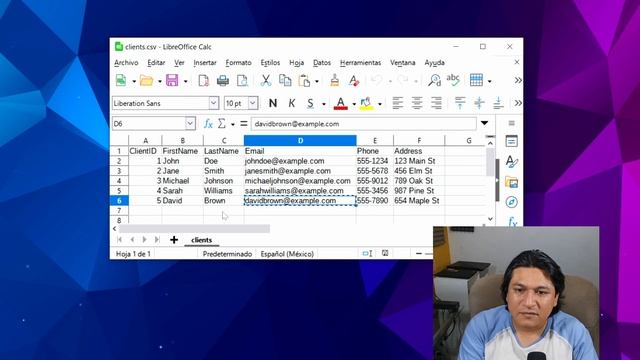Open Find and Replace magnifier icon
The width and height of the screenshot is (640, 360).
click(x=434, y=80)
